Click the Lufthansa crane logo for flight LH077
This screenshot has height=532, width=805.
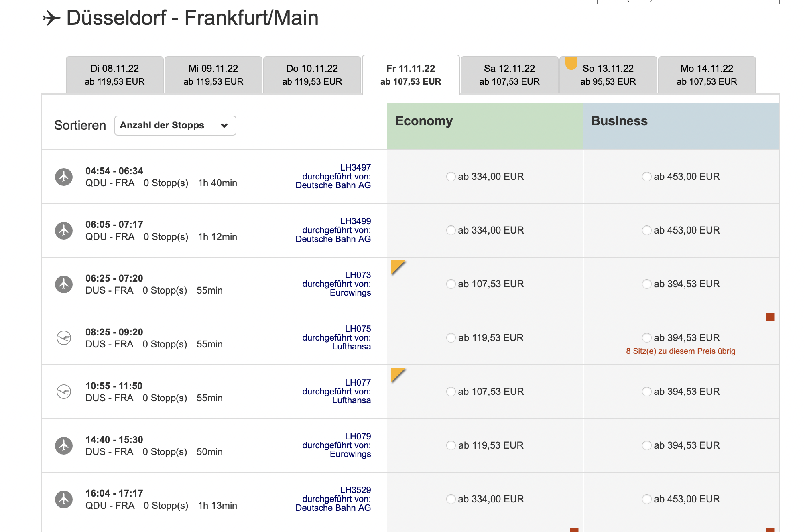pyautogui.click(x=64, y=392)
